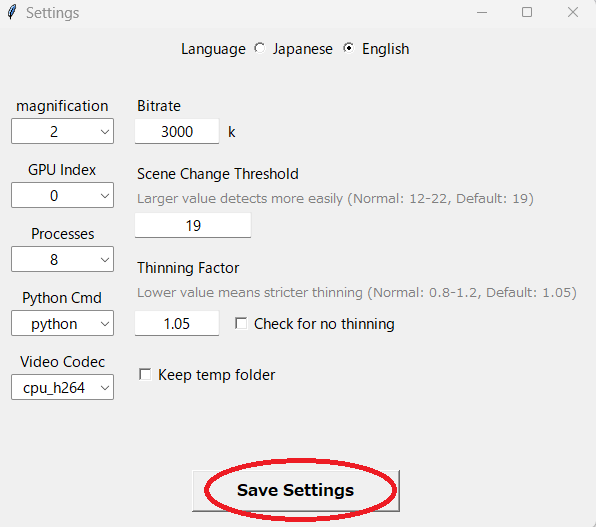Enable Check for no thinning checkbox
Image resolution: width=596 pixels, height=527 pixels.
point(241,324)
